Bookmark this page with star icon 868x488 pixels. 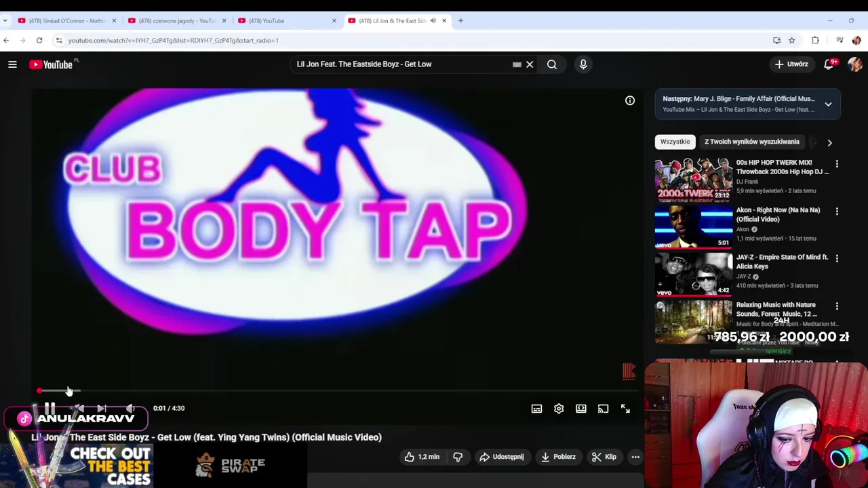[x=791, y=41]
